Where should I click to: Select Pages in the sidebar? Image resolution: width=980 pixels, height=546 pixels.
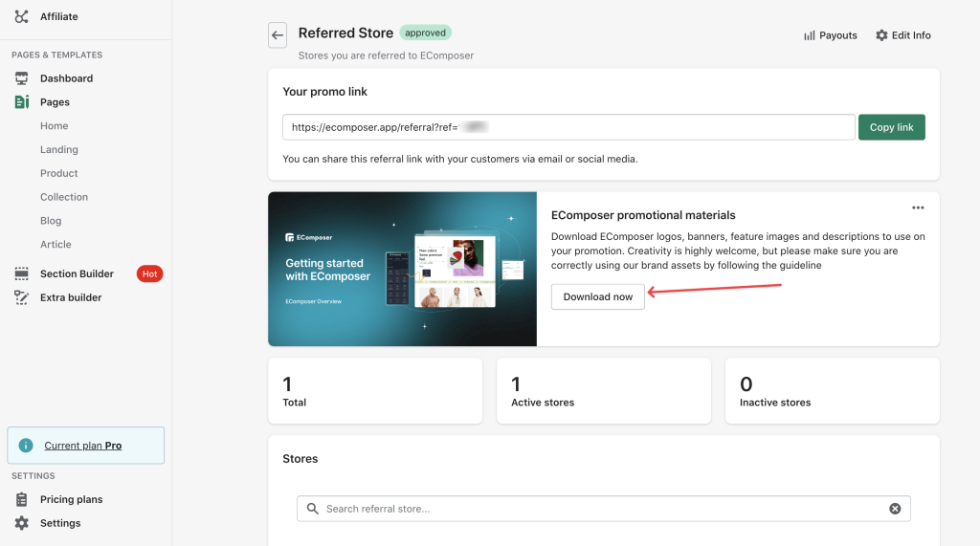tap(55, 101)
